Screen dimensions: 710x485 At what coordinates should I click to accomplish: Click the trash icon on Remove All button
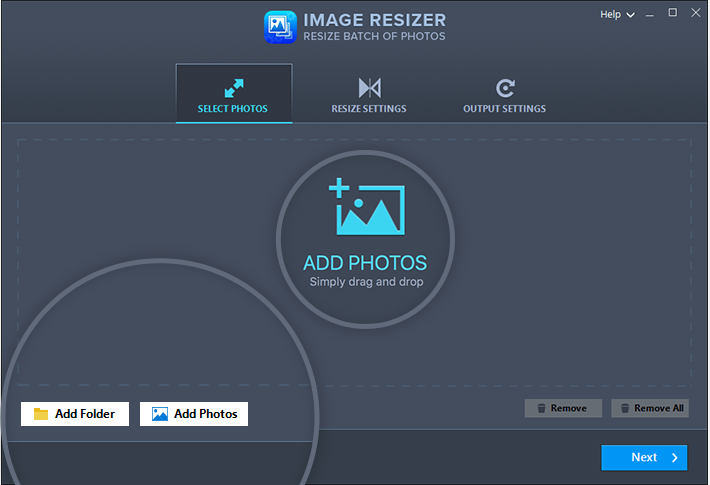click(625, 408)
